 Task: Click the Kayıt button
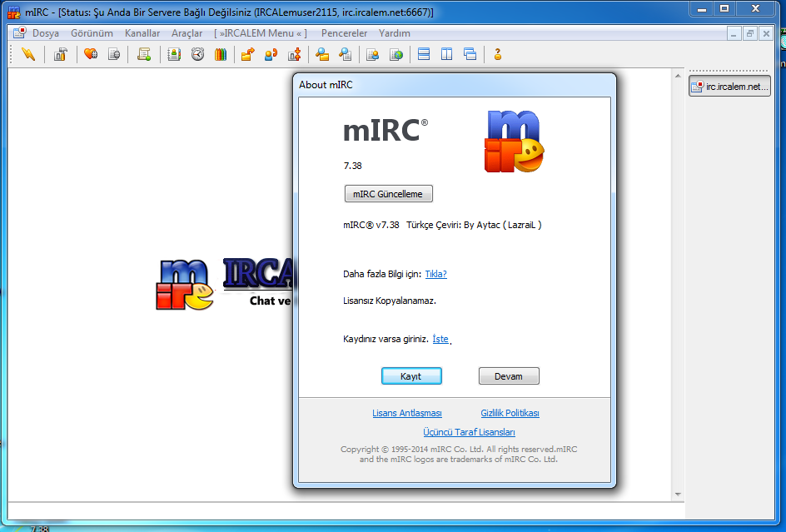coord(411,376)
